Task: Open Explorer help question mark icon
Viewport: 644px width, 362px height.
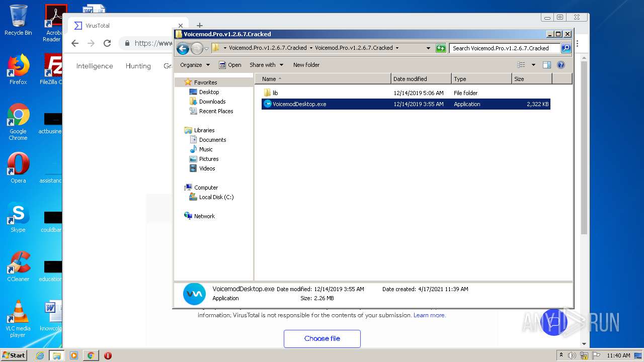Action: pyautogui.click(x=561, y=65)
